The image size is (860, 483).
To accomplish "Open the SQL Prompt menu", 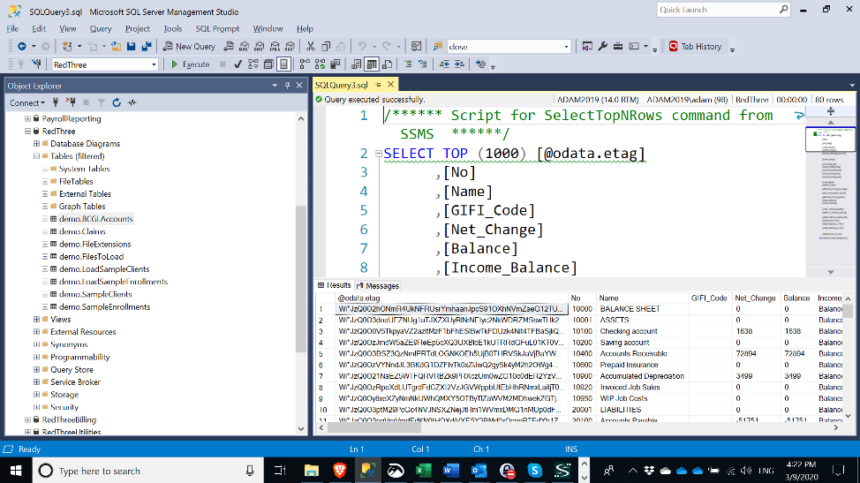I will (217, 29).
